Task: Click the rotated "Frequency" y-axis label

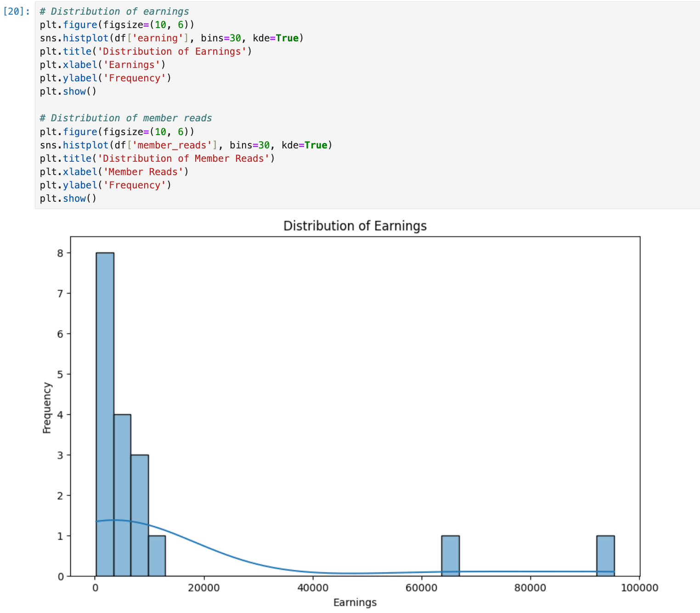Action: 47,408
